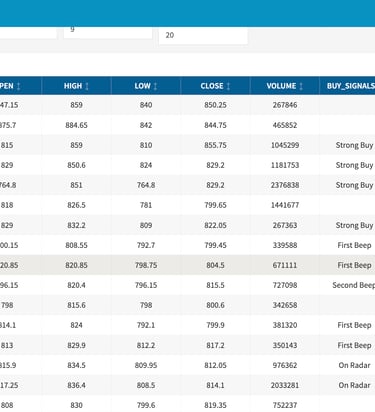Sort by the LOW column arrows
The height and width of the screenshot is (412, 375).
click(155, 86)
